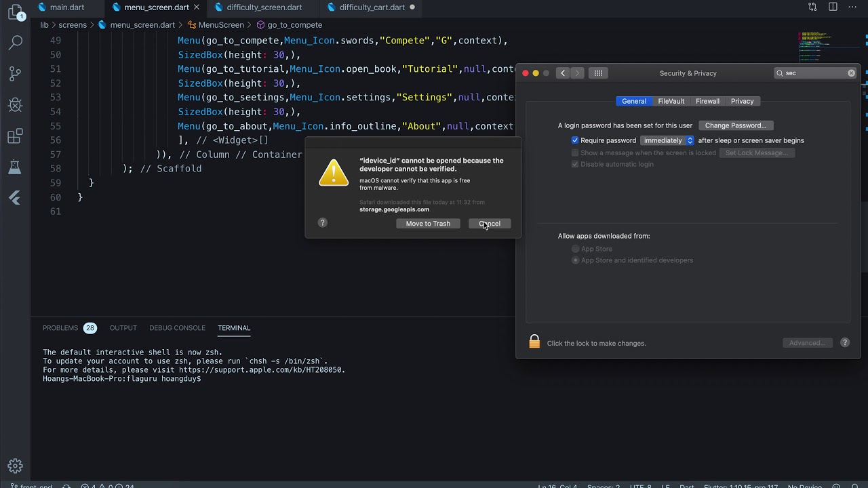Click the System Preferences search field
This screenshot has height=488, width=868.
click(x=816, y=73)
